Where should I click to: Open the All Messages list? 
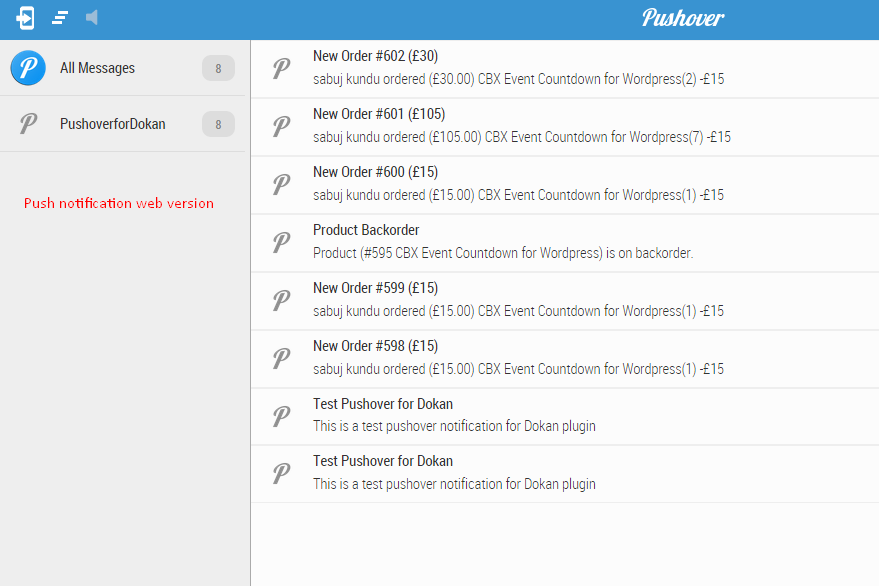98,68
